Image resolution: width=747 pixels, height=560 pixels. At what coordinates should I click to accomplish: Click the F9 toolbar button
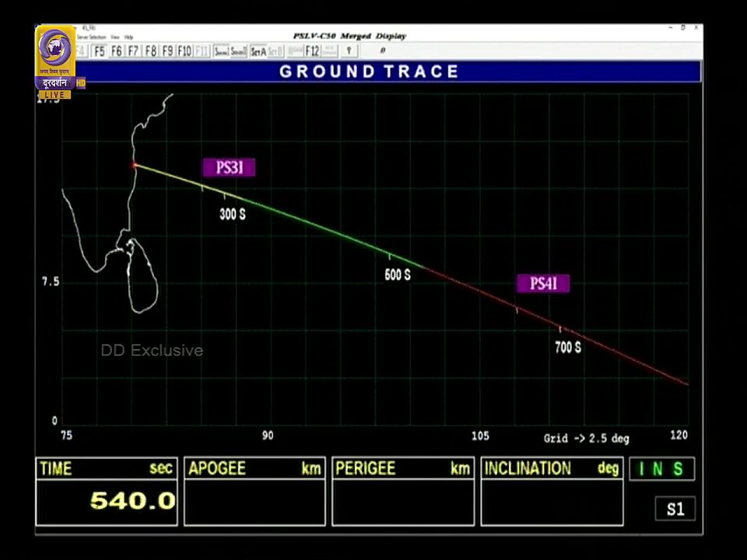(x=167, y=51)
